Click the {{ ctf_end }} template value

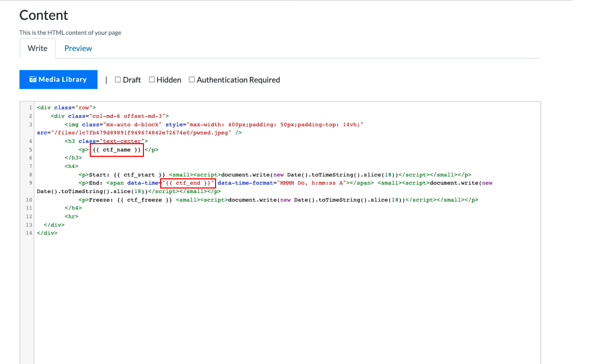[x=188, y=183]
